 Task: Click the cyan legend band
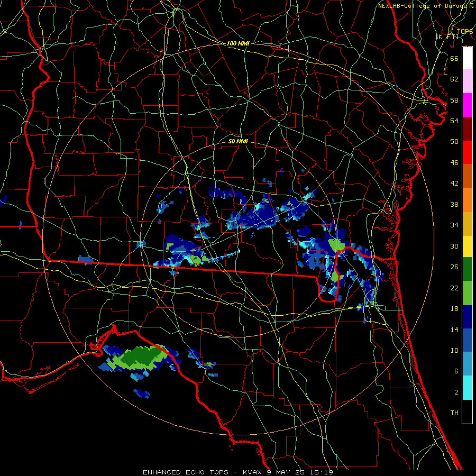click(x=467, y=388)
